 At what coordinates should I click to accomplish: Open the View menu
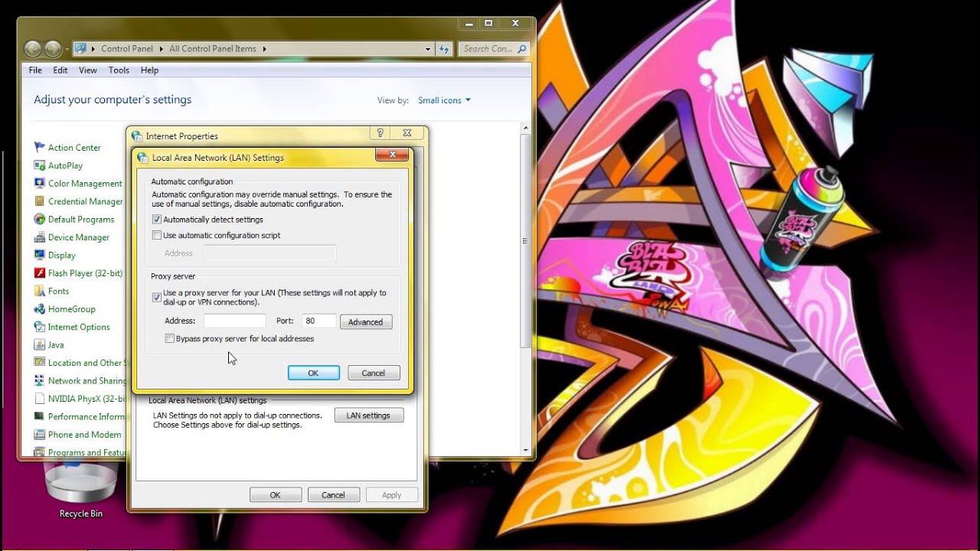coord(88,70)
